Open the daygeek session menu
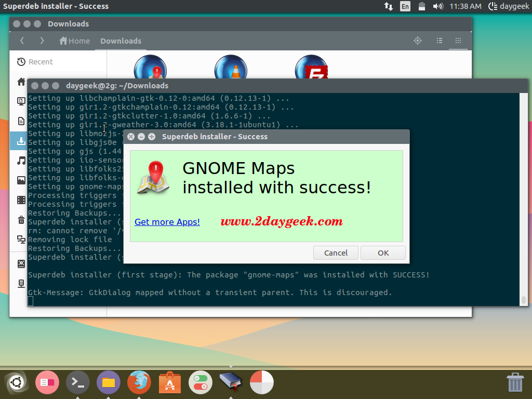532x399 pixels. click(508, 6)
